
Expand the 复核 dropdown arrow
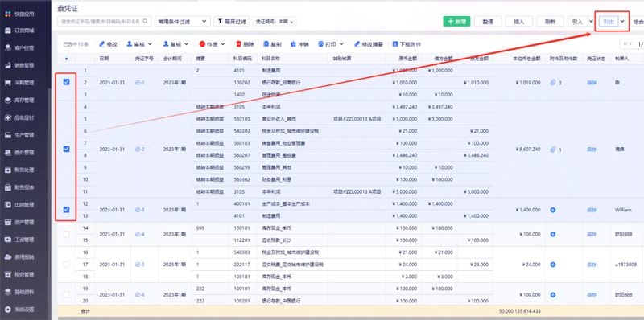click(186, 44)
